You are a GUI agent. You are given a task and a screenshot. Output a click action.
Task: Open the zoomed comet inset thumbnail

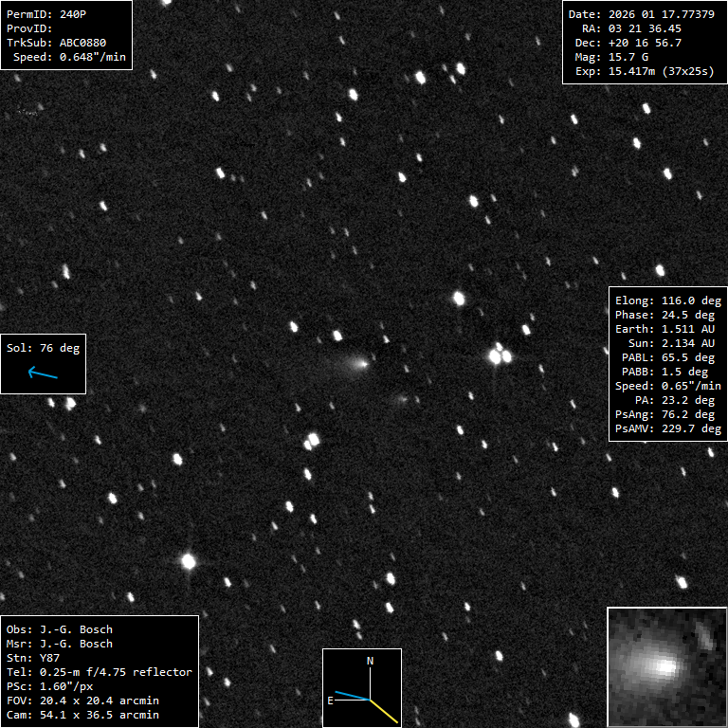tap(666, 666)
